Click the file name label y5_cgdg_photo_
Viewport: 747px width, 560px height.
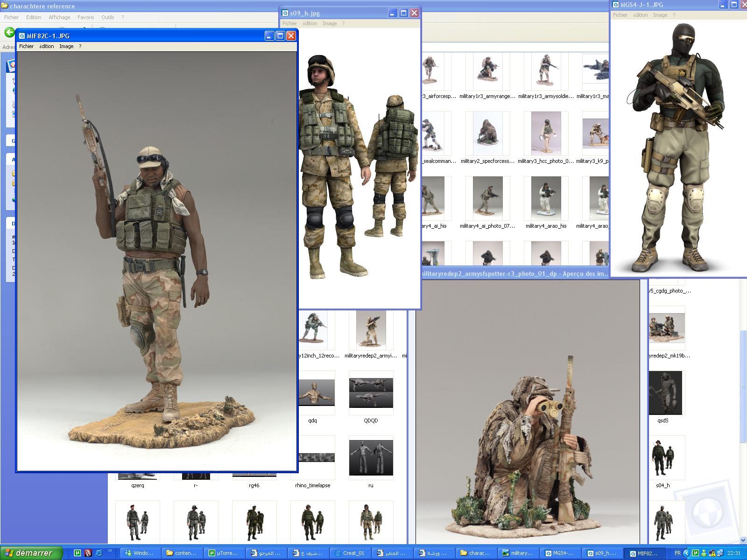point(669,291)
